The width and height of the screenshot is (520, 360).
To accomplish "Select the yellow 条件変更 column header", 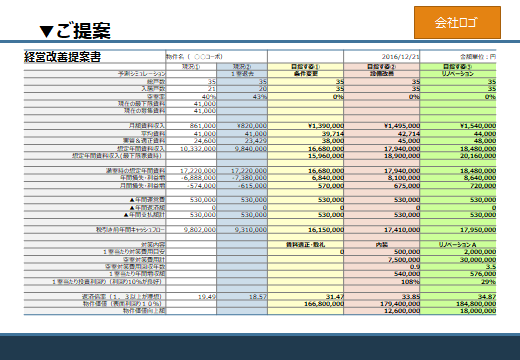I will pos(306,74).
